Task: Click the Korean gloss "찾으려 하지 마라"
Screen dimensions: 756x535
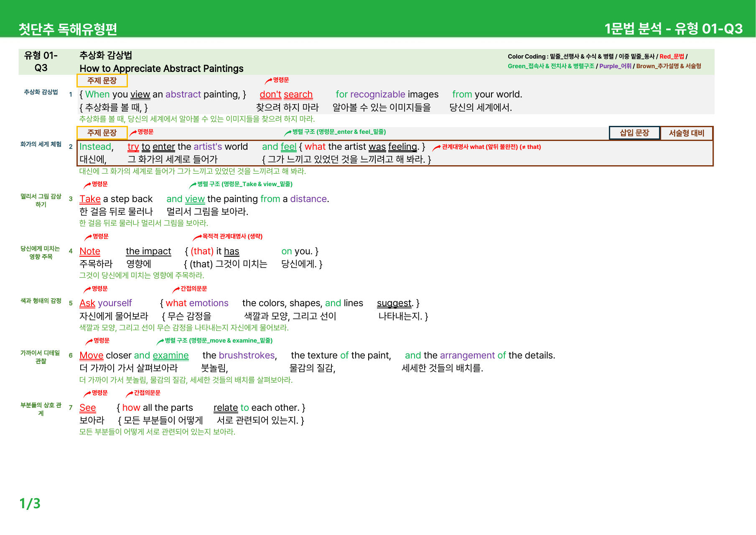Action: click(288, 108)
